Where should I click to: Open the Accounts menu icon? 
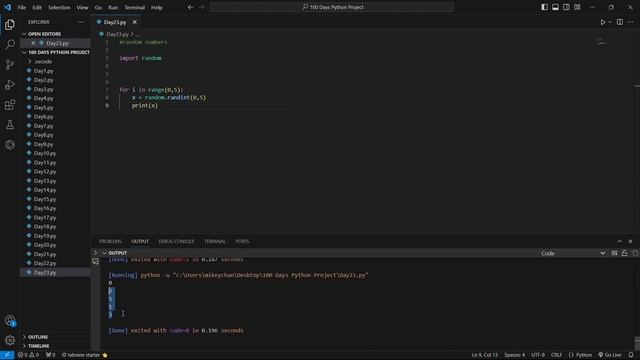point(10,321)
